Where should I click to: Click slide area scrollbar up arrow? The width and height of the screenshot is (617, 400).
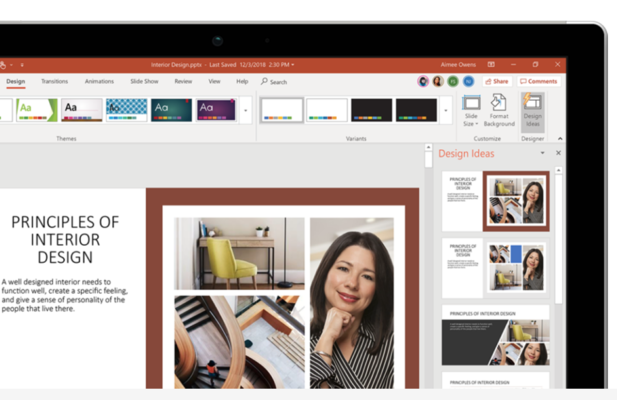click(x=429, y=147)
